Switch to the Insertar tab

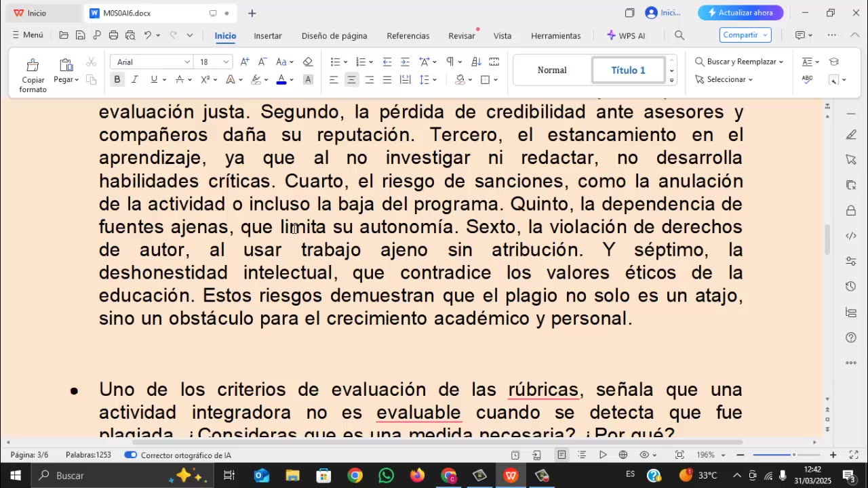coord(268,35)
